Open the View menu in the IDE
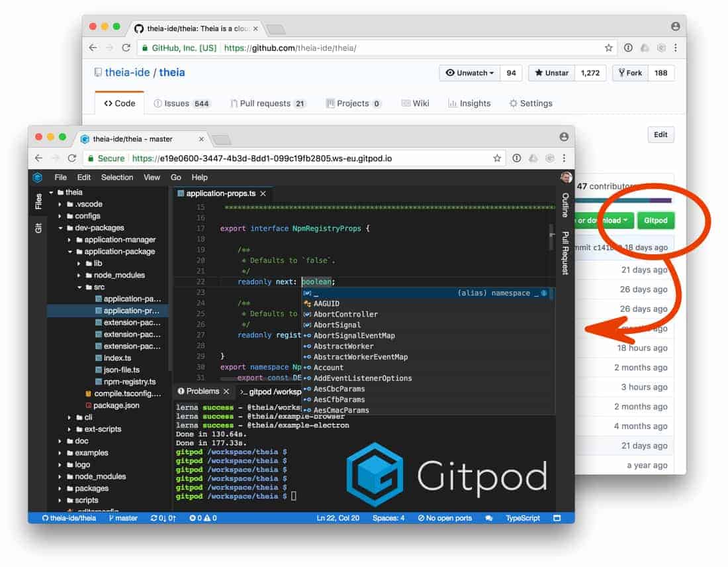The height and width of the screenshot is (567, 728). (x=152, y=178)
